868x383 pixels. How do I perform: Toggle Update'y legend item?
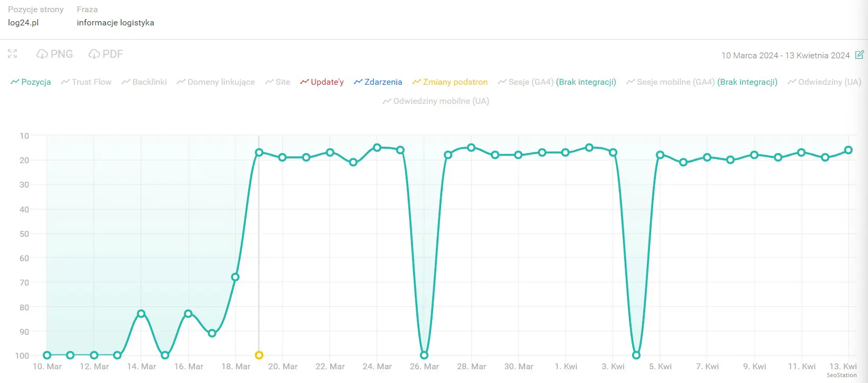(322, 82)
